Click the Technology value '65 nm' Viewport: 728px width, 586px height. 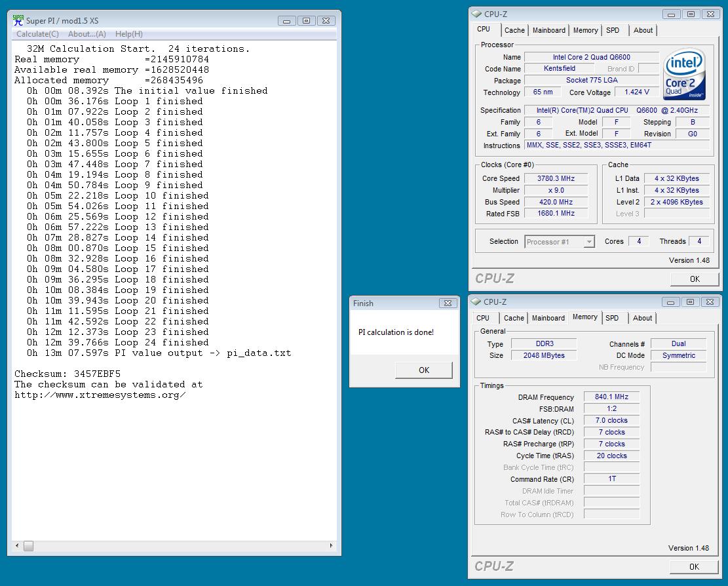tap(543, 92)
